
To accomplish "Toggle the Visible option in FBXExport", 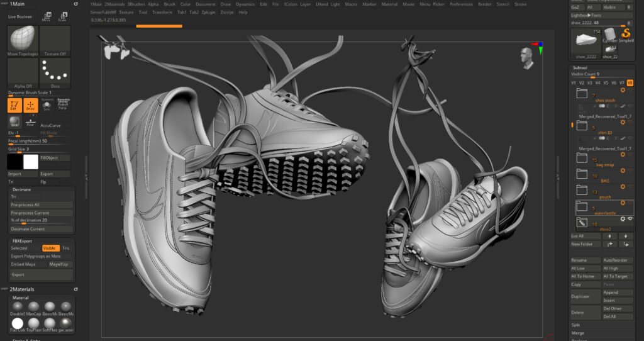I will coord(51,248).
